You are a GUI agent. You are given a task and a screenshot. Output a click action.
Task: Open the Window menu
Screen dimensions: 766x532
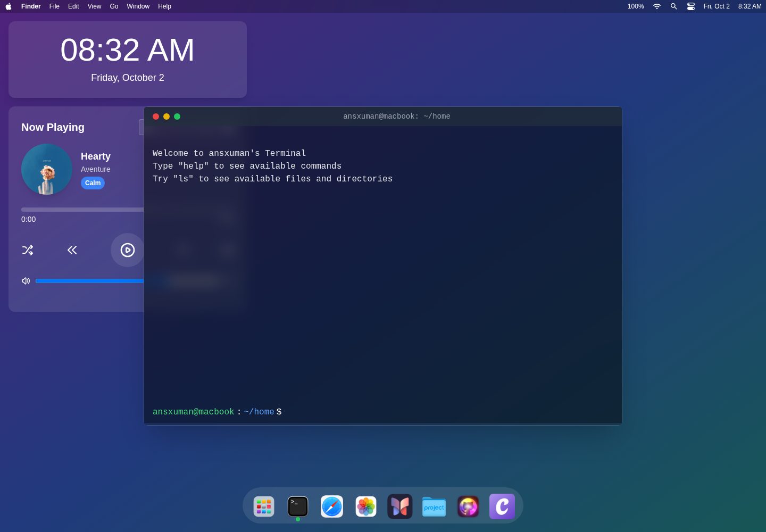pyautogui.click(x=138, y=6)
